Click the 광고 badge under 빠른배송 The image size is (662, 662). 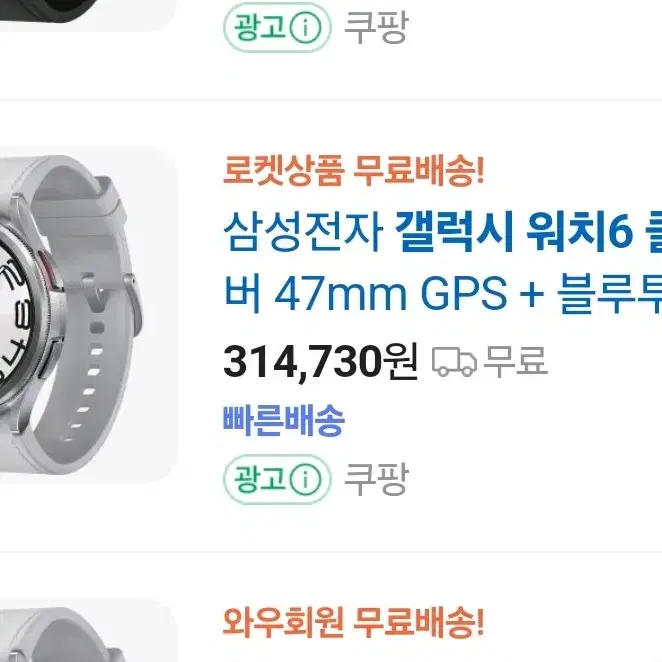point(277,479)
